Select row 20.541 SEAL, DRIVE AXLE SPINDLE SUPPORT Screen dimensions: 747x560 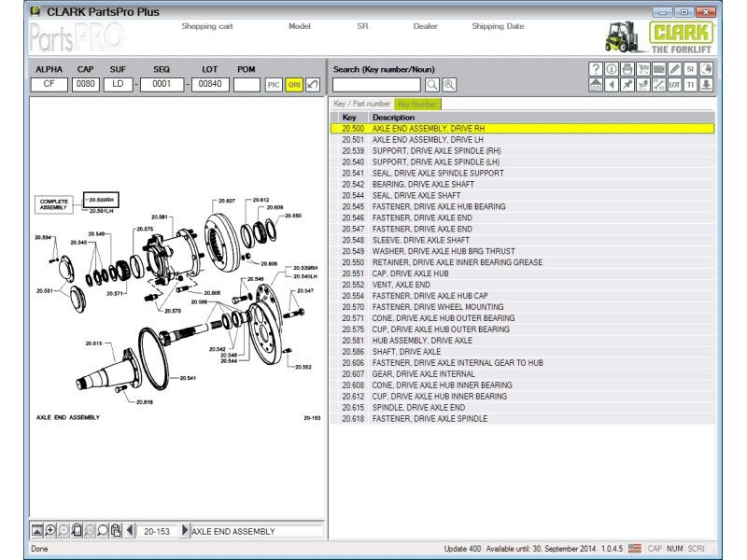[x=522, y=174]
